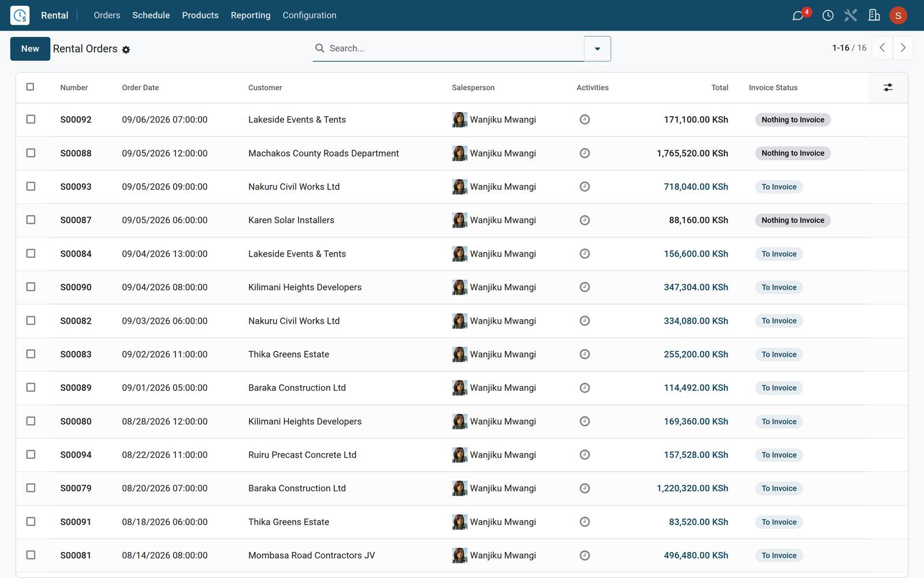Open order for Ruiru Precast Concrete Ltd
This screenshot has height=578, width=924.
pyautogui.click(x=302, y=455)
